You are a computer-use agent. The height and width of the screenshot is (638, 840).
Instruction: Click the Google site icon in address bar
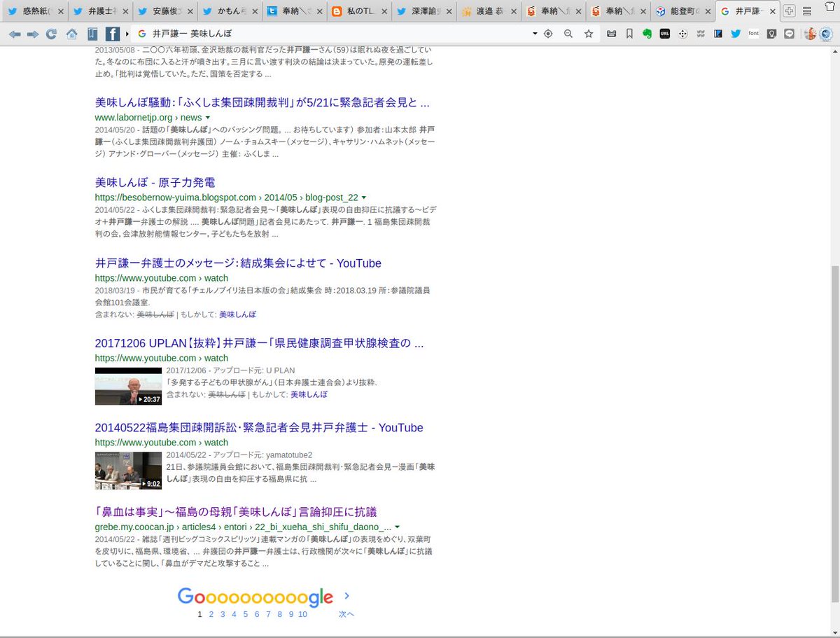142,34
